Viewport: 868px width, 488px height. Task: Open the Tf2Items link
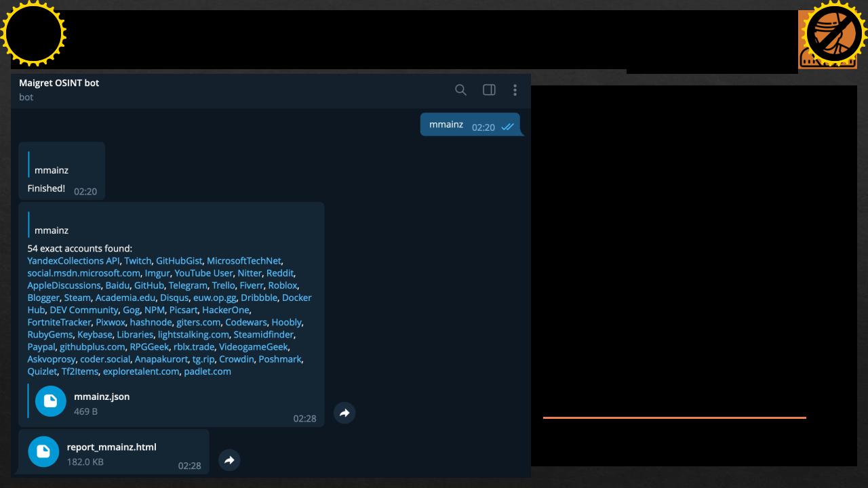point(80,371)
